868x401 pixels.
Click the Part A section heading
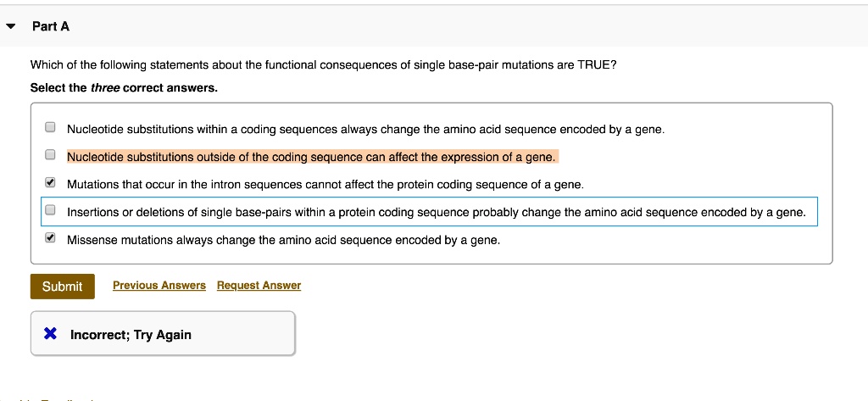tap(51, 26)
